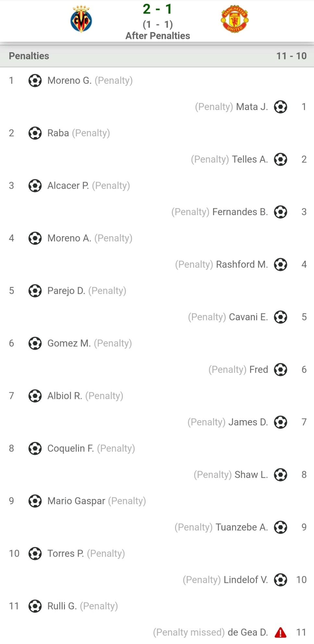
Task: Select Alcacer P. penalty entry
Action: click(89, 186)
